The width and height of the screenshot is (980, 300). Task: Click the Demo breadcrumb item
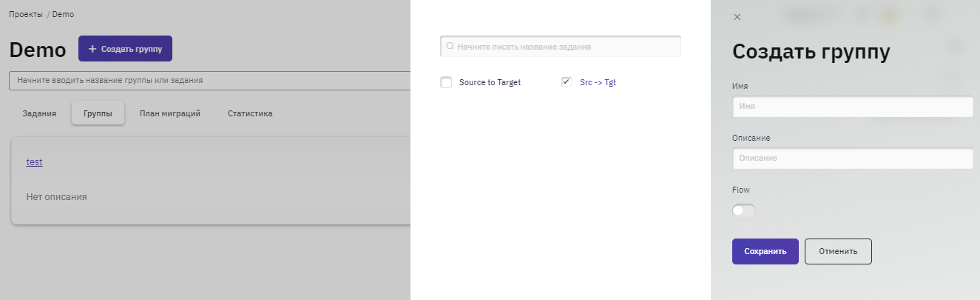pyautogui.click(x=63, y=14)
